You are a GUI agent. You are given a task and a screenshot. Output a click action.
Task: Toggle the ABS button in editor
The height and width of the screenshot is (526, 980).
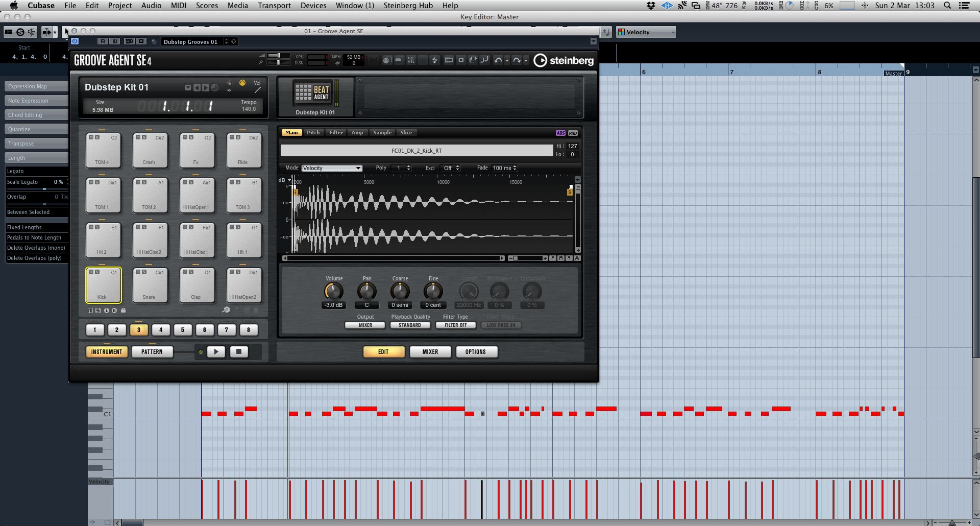coord(560,133)
